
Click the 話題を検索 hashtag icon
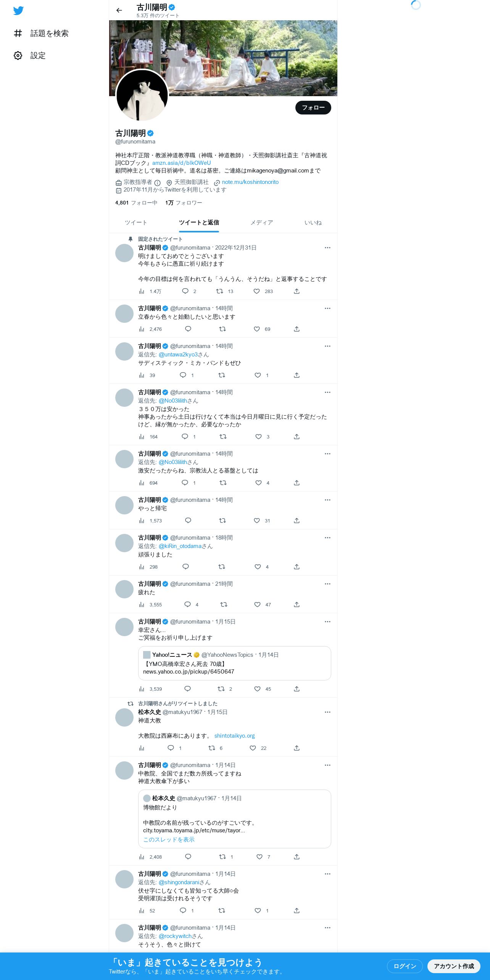(x=18, y=34)
